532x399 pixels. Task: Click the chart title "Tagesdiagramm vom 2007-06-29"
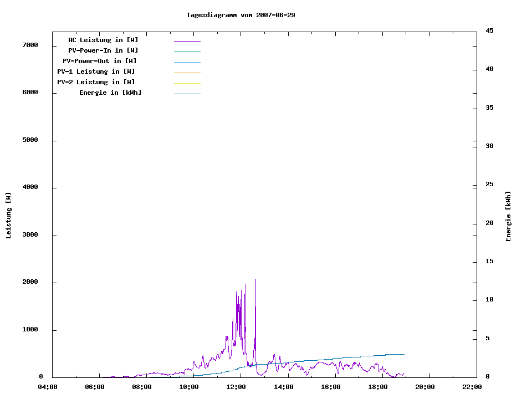[241, 15]
